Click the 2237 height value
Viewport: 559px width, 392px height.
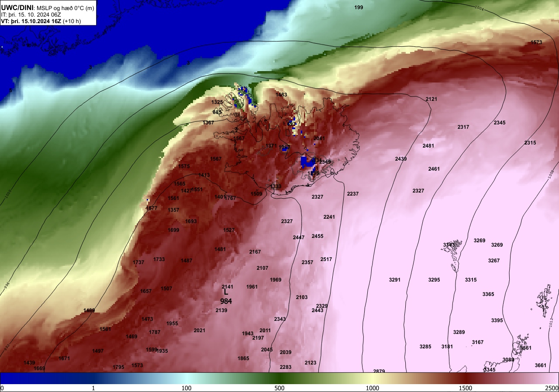[353, 194]
